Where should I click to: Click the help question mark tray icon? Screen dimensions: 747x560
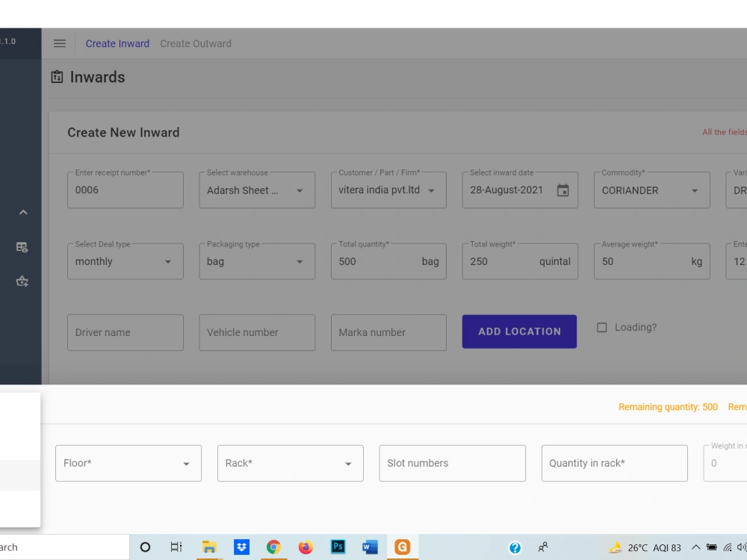515,547
